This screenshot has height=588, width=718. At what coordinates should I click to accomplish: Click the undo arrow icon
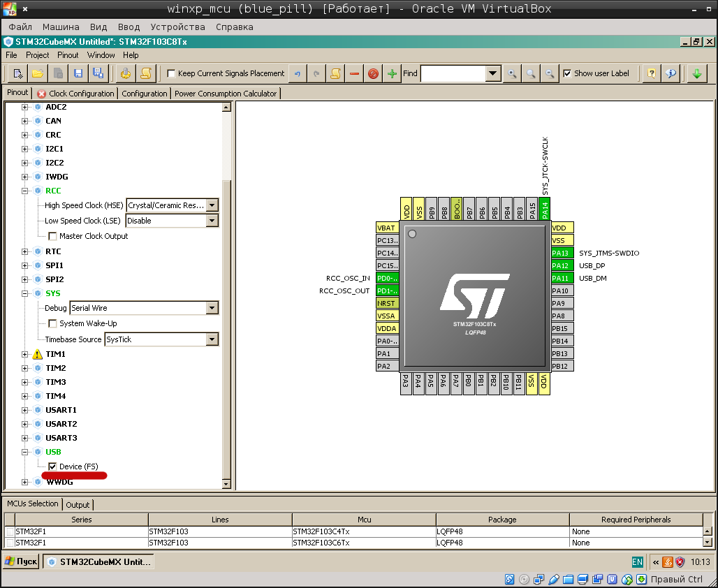[x=298, y=73]
